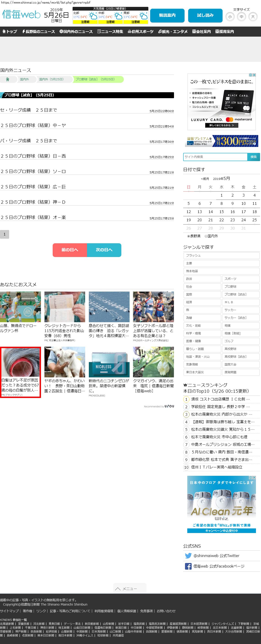The image size is (261, 644).
Task: Open the NICOLESS ad thumbnail
Action: 109,362
